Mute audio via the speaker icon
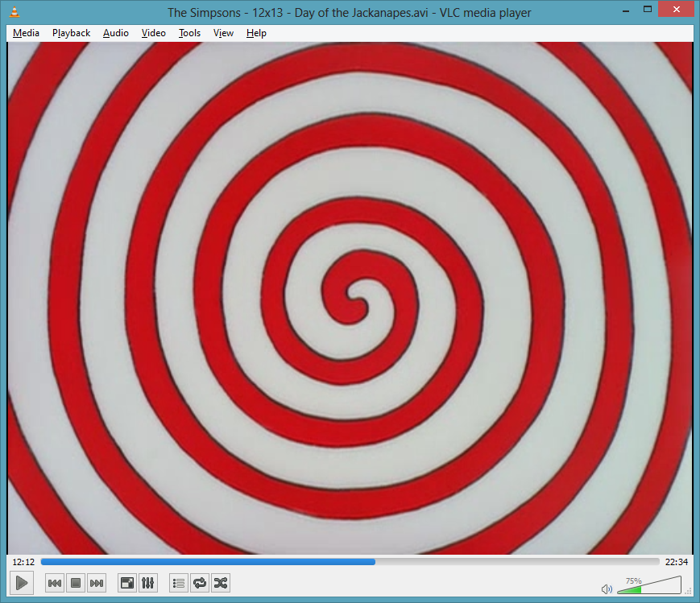Screen dimensions: 700x603 coord(607,589)
